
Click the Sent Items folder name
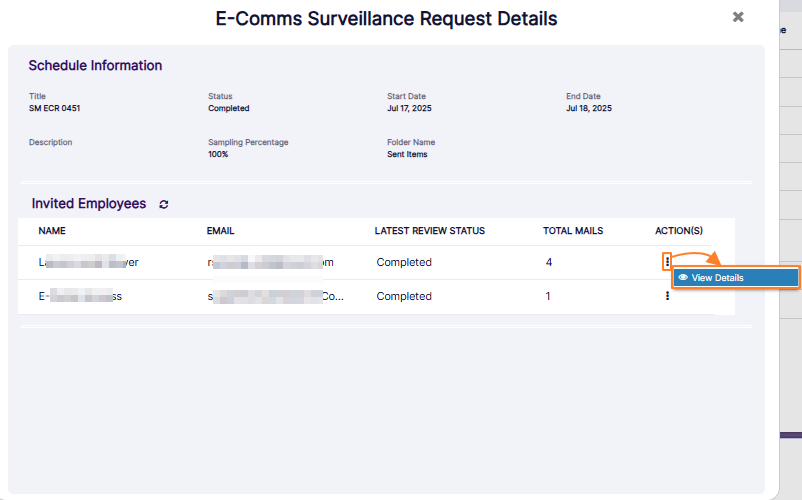(x=410, y=155)
